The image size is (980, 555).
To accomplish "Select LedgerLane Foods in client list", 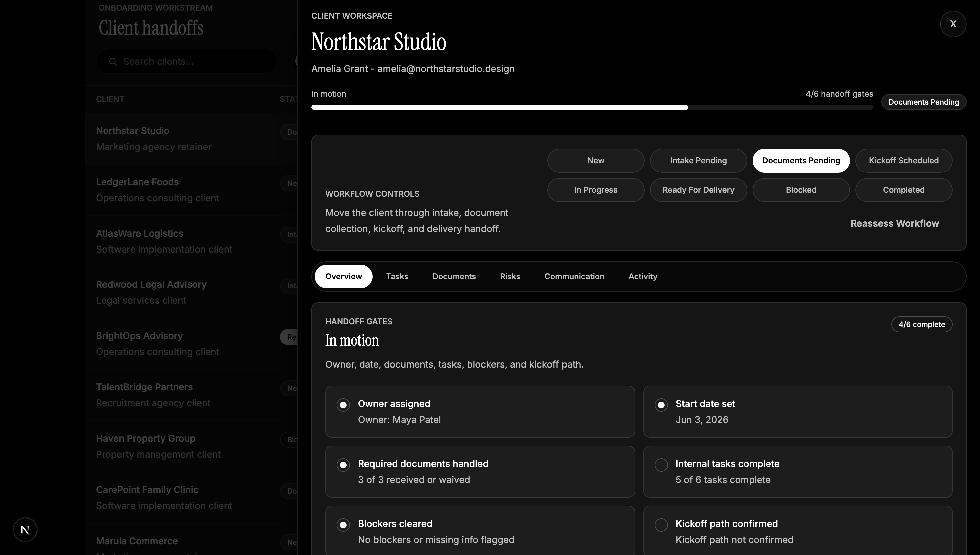I will click(191, 190).
